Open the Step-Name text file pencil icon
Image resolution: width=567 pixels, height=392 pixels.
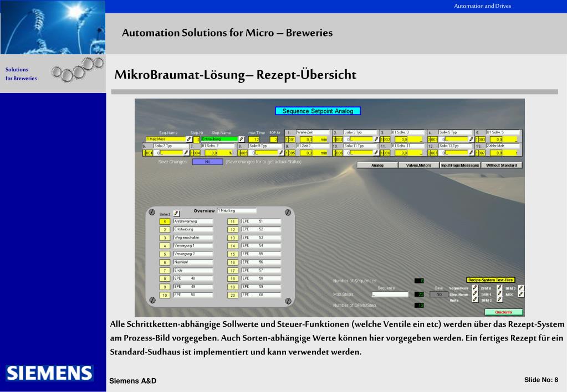point(475,294)
